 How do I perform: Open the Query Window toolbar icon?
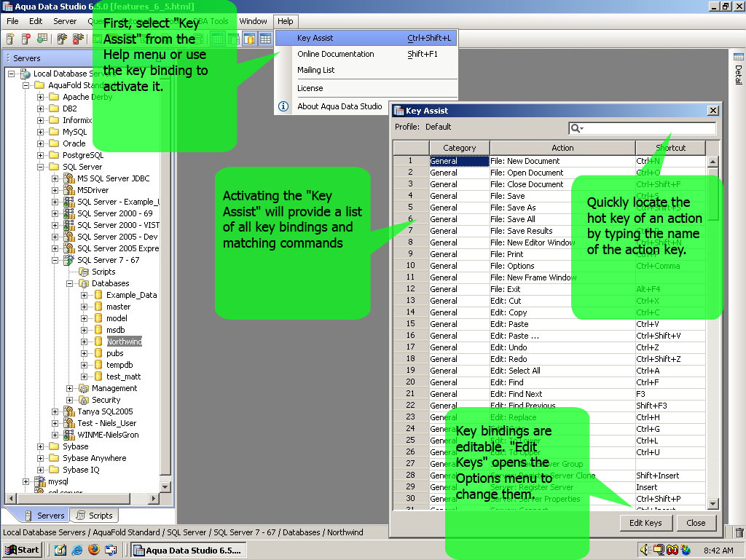[42, 39]
